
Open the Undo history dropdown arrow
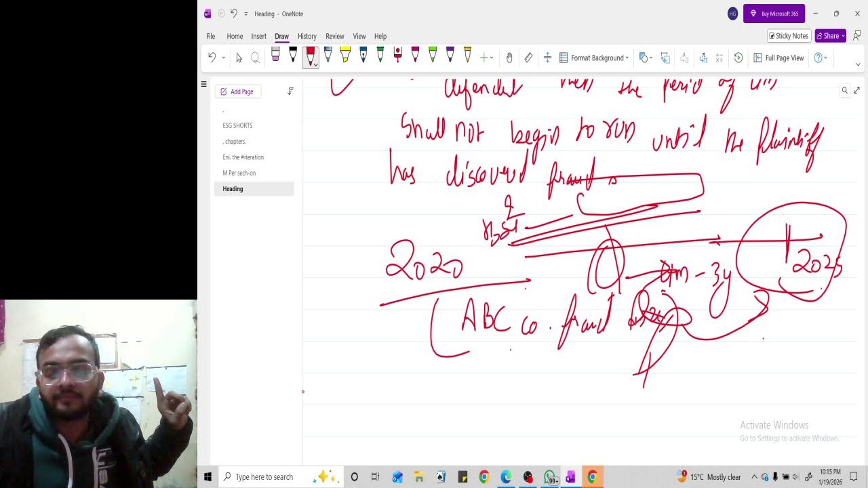(223, 58)
